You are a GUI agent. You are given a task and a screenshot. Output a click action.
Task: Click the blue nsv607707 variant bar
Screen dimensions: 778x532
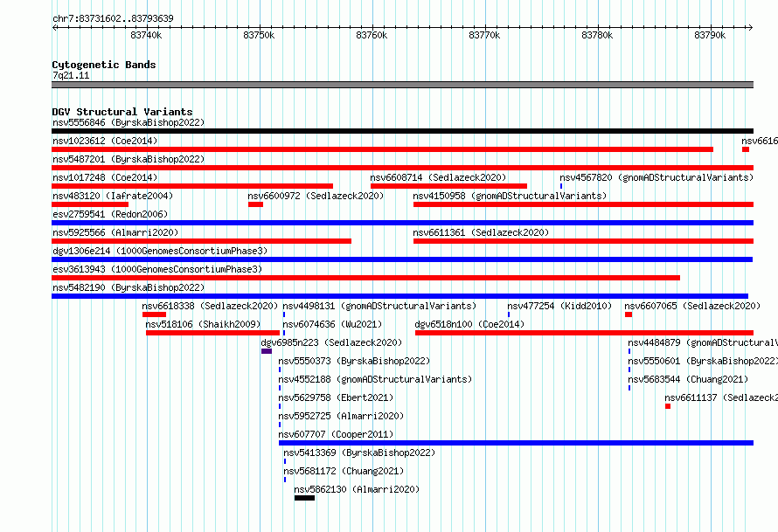[x=516, y=443]
